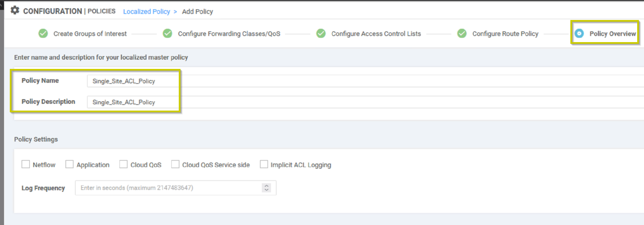Click green checkmark beside Configure Access Control Lists
644x225 pixels.
pyautogui.click(x=321, y=33)
